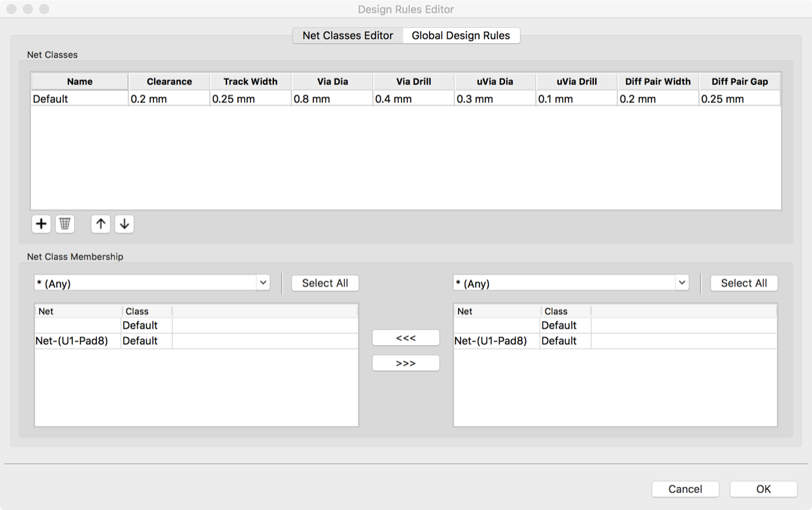The height and width of the screenshot is (510, 812).
Task: Move net class down with arrow icon
Action: click(124, 224)
